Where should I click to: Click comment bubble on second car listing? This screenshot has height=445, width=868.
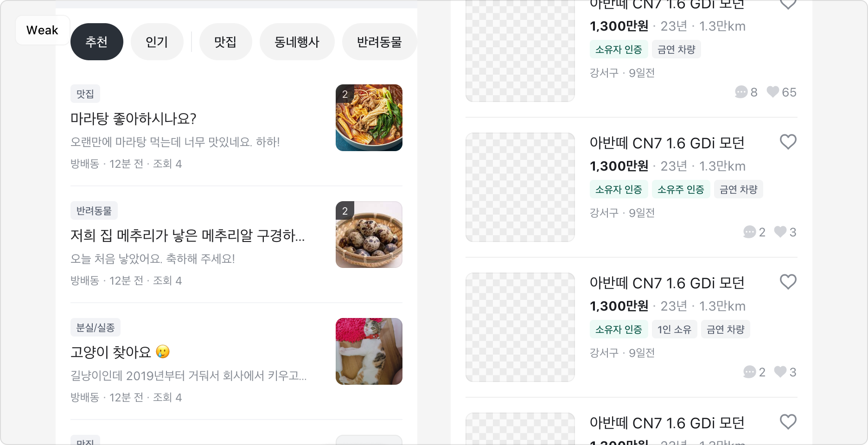click(749, 232)
